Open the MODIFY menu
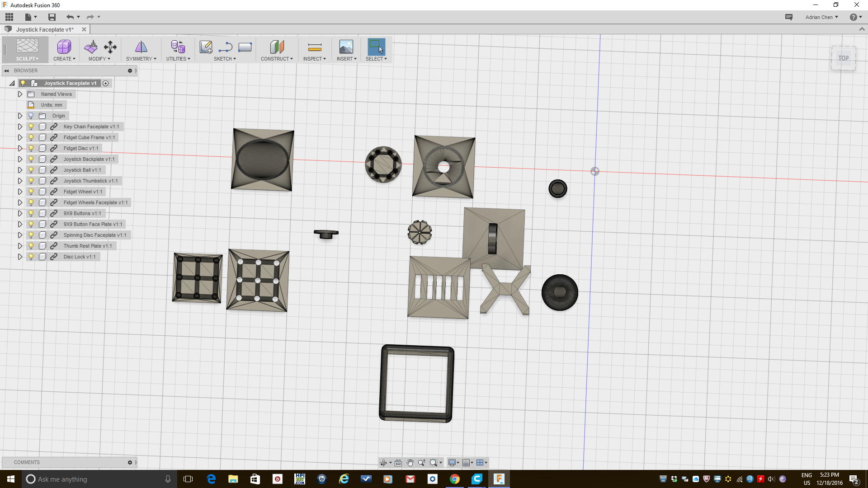Screen dimensions: 868x488 [x=99, y=59]
